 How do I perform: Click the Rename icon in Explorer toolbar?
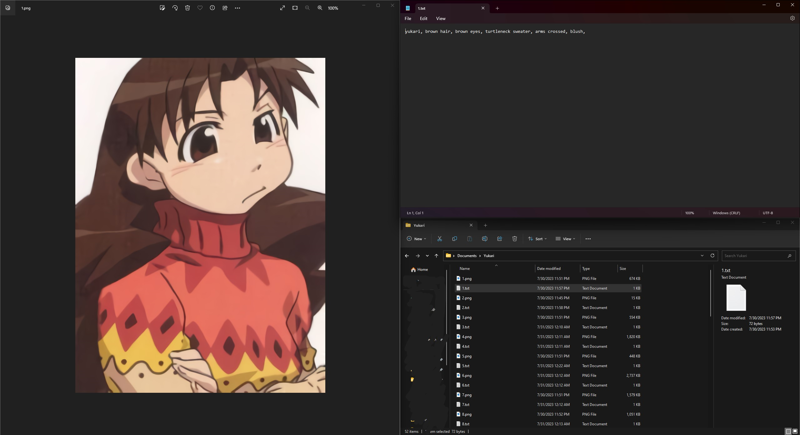click(484, 239)
